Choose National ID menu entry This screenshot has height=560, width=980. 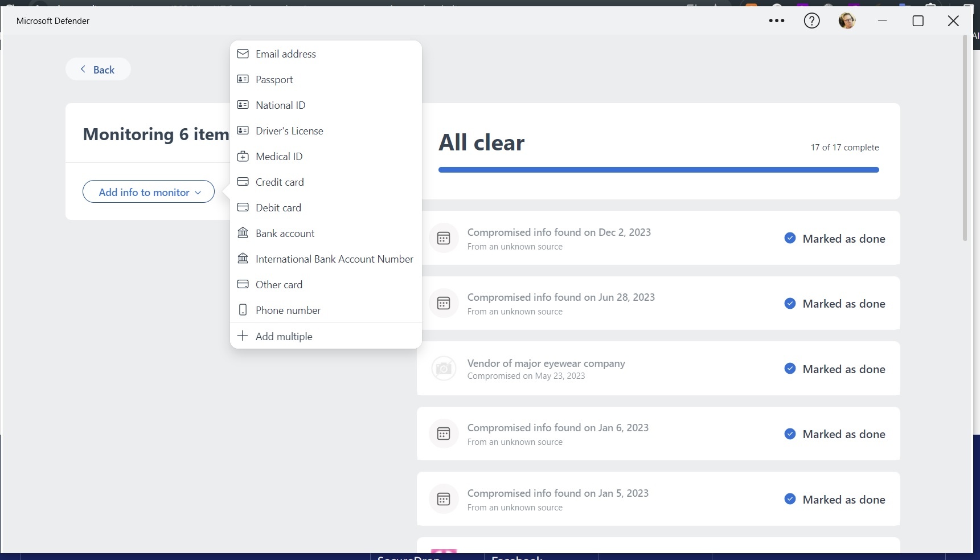[326, 105]
